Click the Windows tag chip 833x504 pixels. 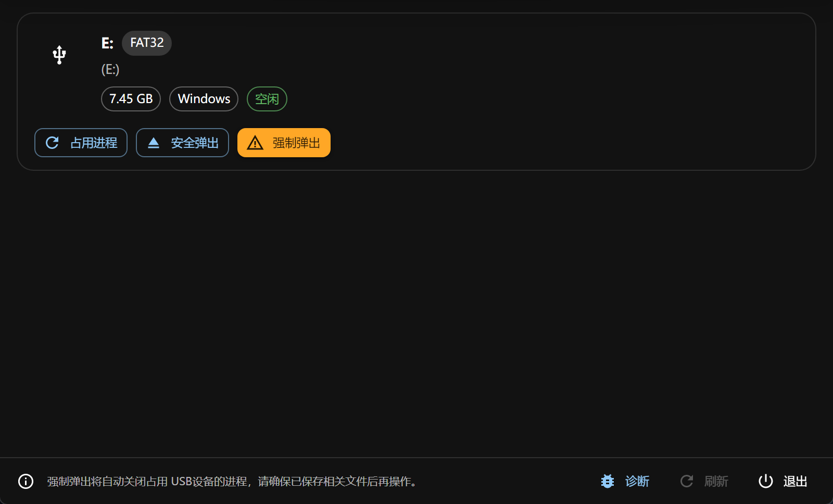tap(204, 99)
